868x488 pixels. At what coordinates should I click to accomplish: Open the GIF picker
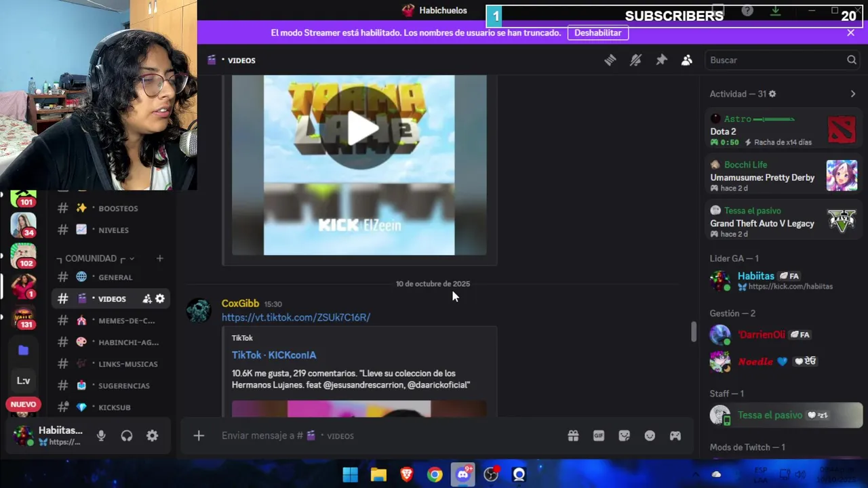pos(599,436)
